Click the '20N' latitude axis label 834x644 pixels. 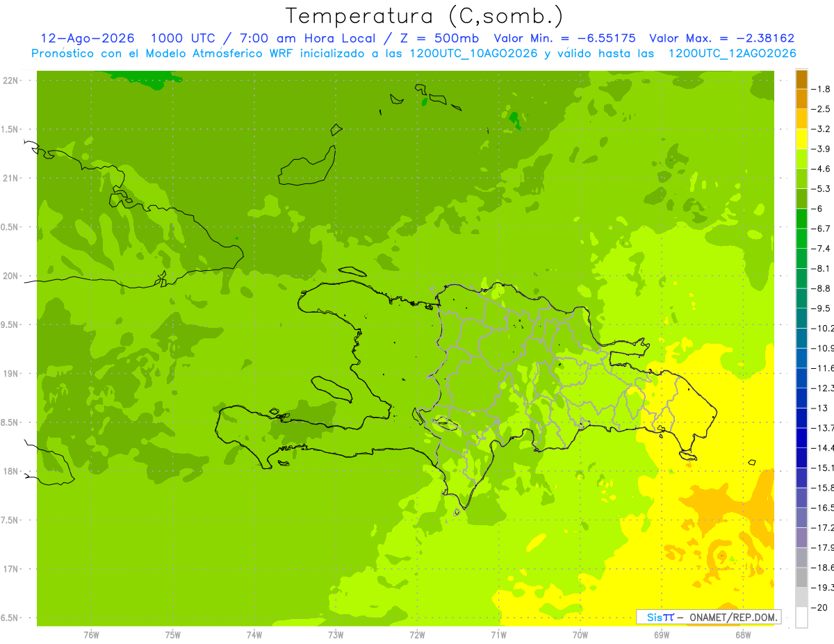click(x=12, y=276)
